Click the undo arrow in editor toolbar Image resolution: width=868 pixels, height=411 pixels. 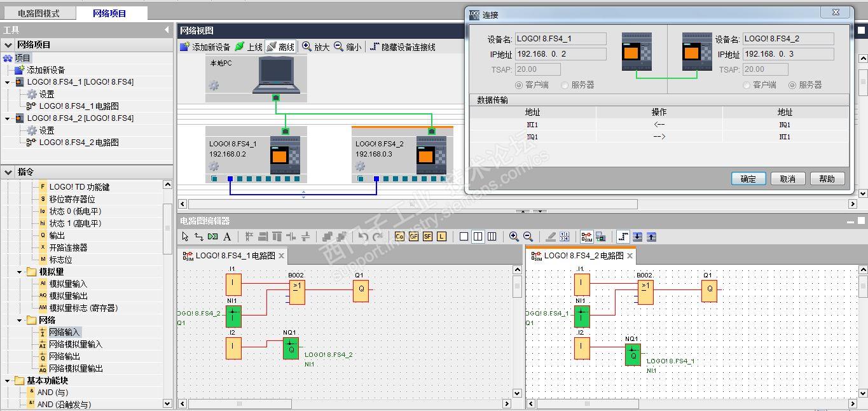pyautogui.click(x=363, y=237)
